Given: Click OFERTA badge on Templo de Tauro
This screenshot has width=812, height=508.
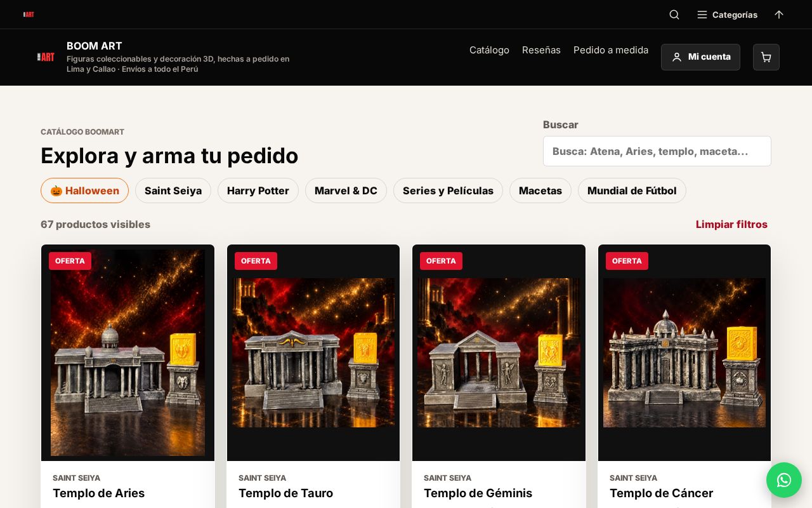Looking at the screenshot, I should [256, 261].
